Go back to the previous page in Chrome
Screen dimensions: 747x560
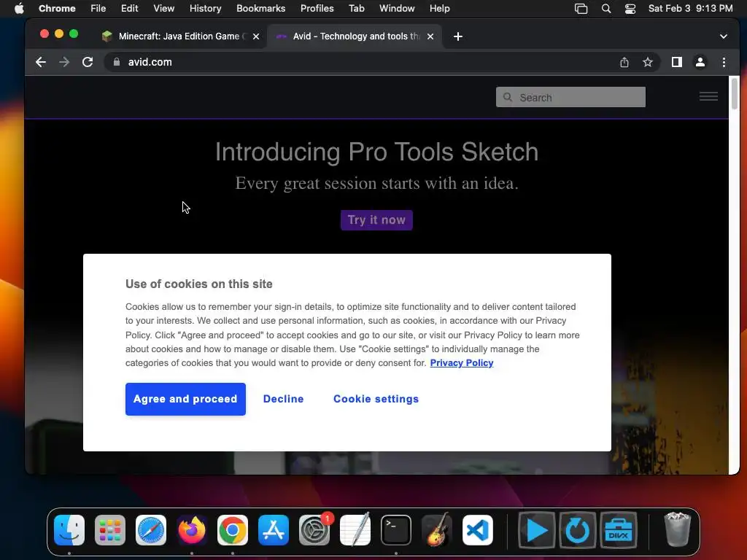pos(41,62)
